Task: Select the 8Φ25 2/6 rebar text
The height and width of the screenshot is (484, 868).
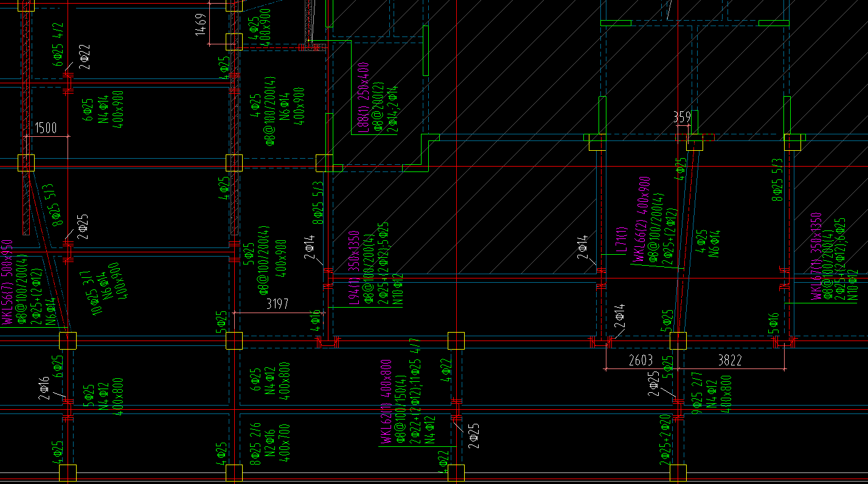Action: (x=255, y=444)
